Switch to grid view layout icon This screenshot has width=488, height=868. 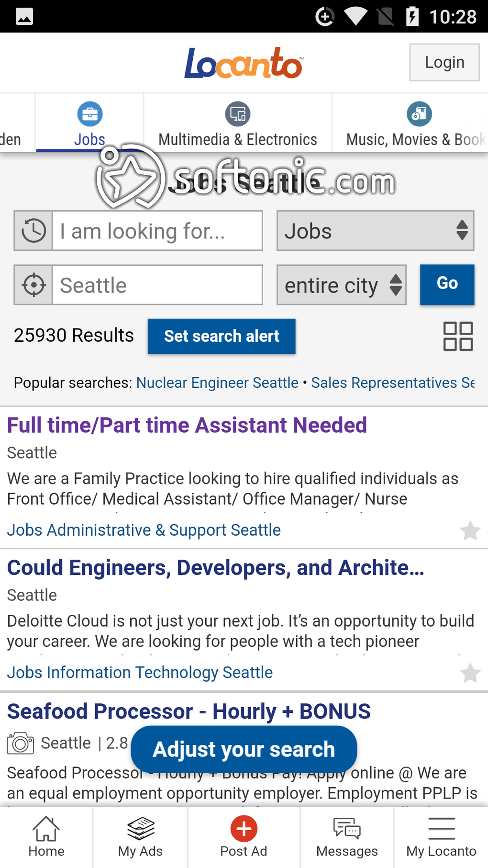pyautogui.click(x=458, y=336)
